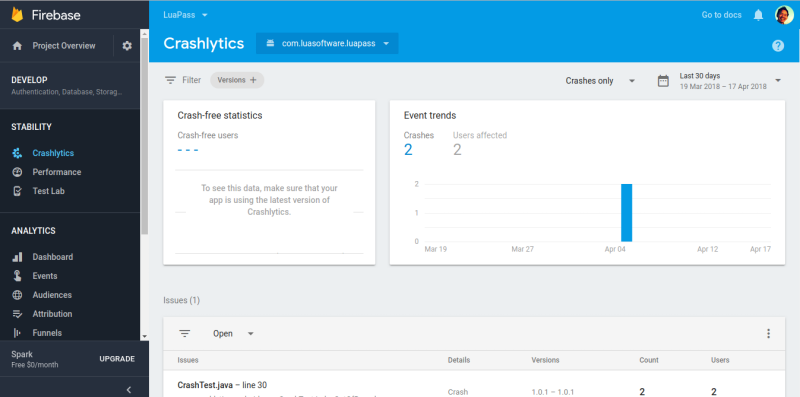Viewport: 800px width, 397px height.
Task: Click the Audiences globe icon
Action: click(17, 295)
